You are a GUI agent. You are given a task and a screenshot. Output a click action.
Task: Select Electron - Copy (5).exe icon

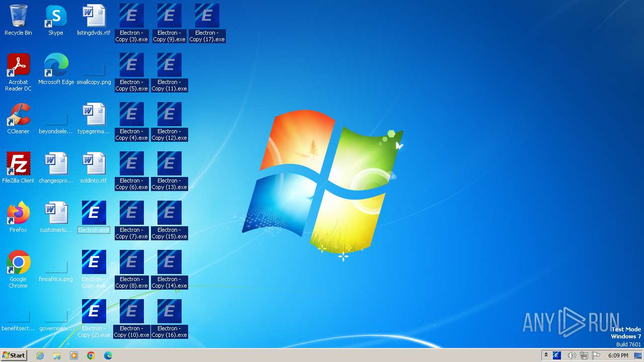131,72
